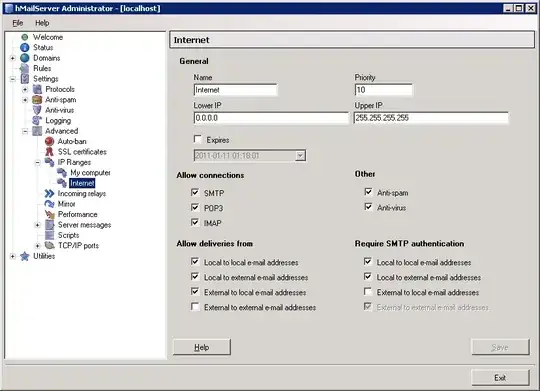Click the Anti-spam icon in tree

click(x=37, y=100)
